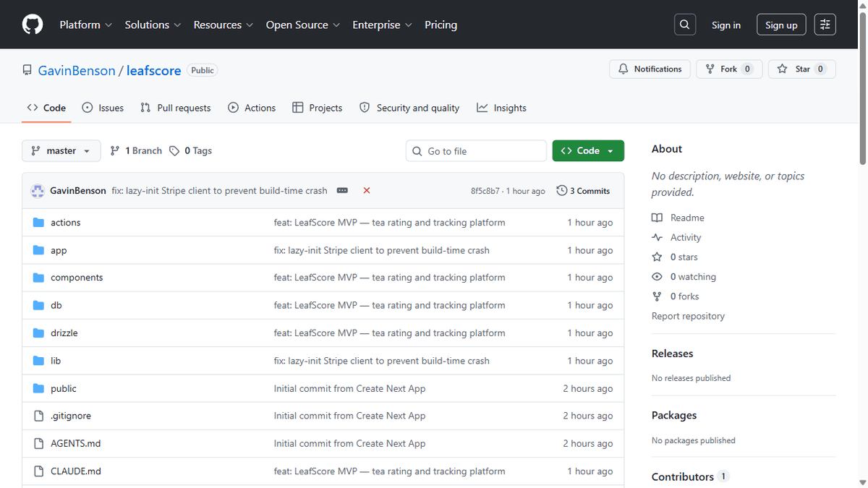The width and height of the screenshot is (868, 488).
Task: Switch to the Pull requests tab
Action: click(x=176, y=108)
